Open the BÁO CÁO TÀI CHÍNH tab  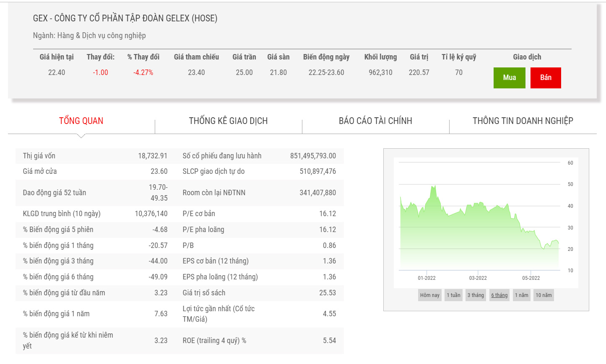point(375,121)
